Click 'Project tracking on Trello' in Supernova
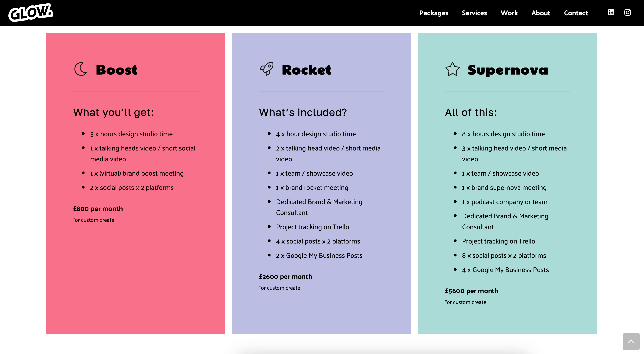Screen dimensions: 644x354 tap(499, 241)
